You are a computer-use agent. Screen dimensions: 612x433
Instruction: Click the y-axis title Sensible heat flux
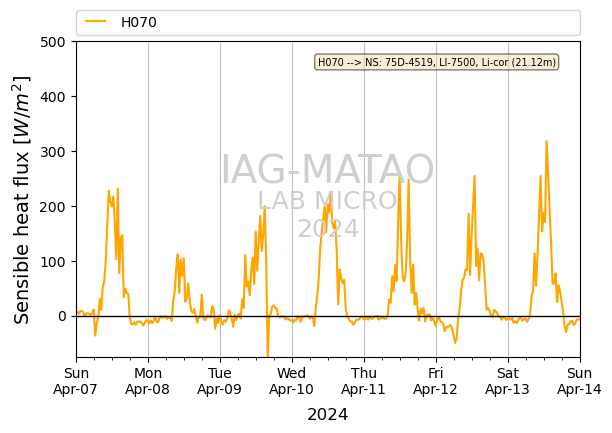coord(21,200)
